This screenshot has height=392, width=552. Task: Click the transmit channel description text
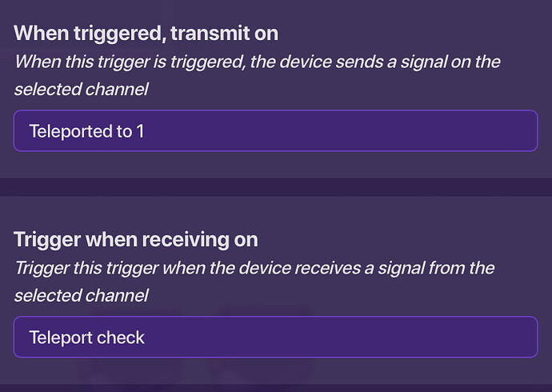pos(256,62)
